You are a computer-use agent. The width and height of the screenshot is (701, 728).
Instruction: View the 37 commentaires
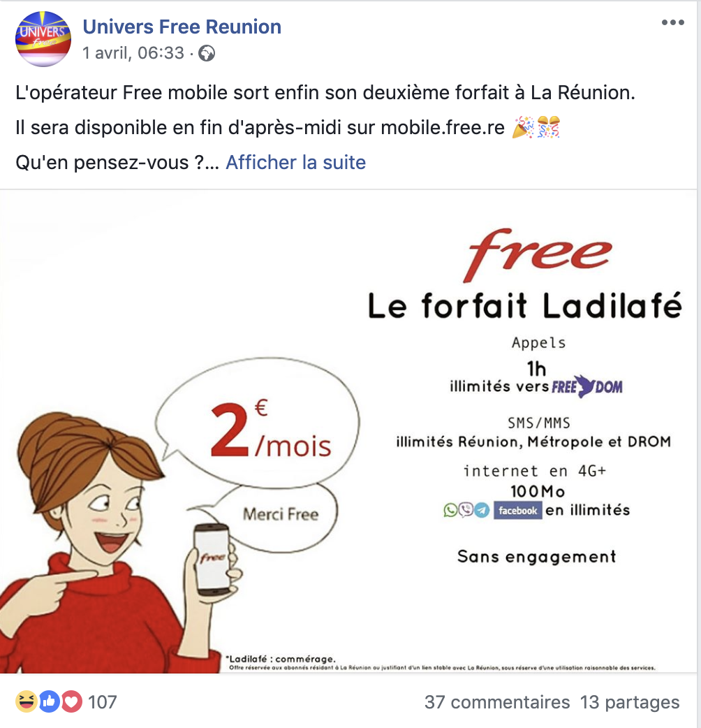497,702
